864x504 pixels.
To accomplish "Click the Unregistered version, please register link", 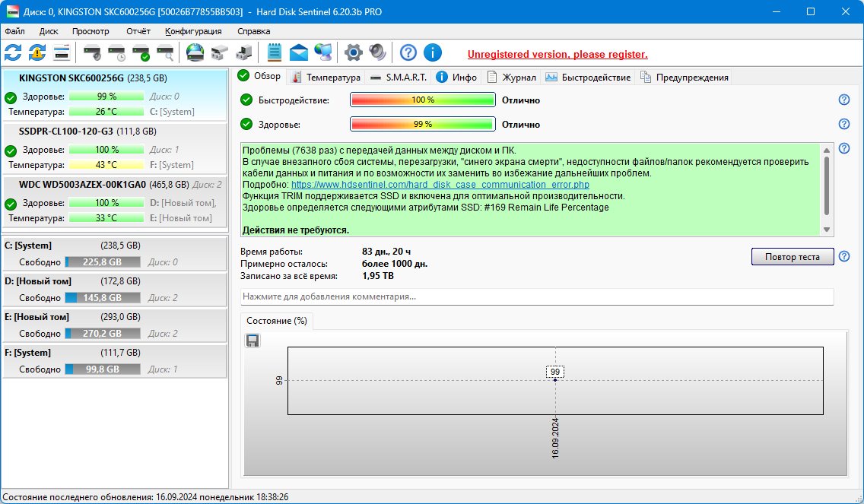I will click(557, 54).
